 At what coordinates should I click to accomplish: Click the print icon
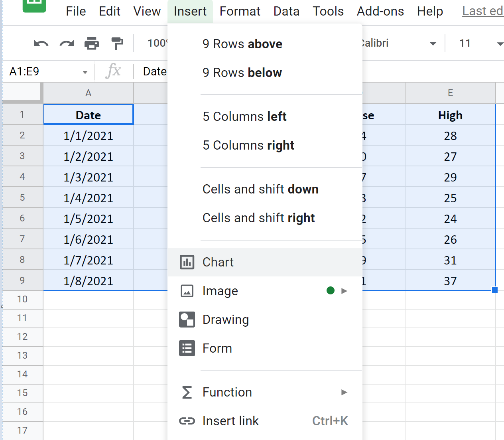(92, 43)
